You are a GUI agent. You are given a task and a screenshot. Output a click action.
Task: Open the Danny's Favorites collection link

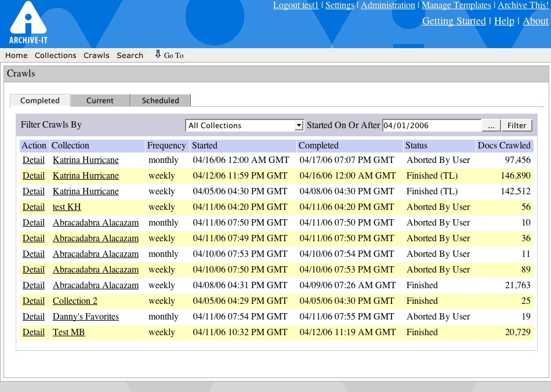[85, 317]
